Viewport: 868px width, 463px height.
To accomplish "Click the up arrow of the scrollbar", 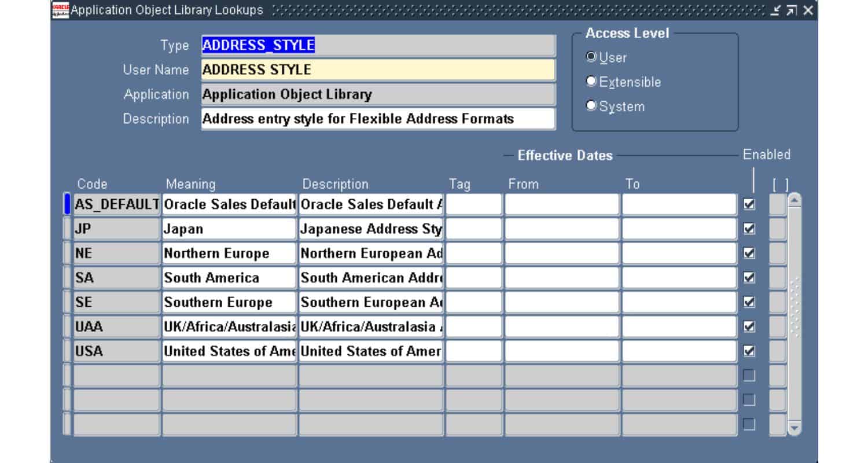I will (x=795, y=200).
